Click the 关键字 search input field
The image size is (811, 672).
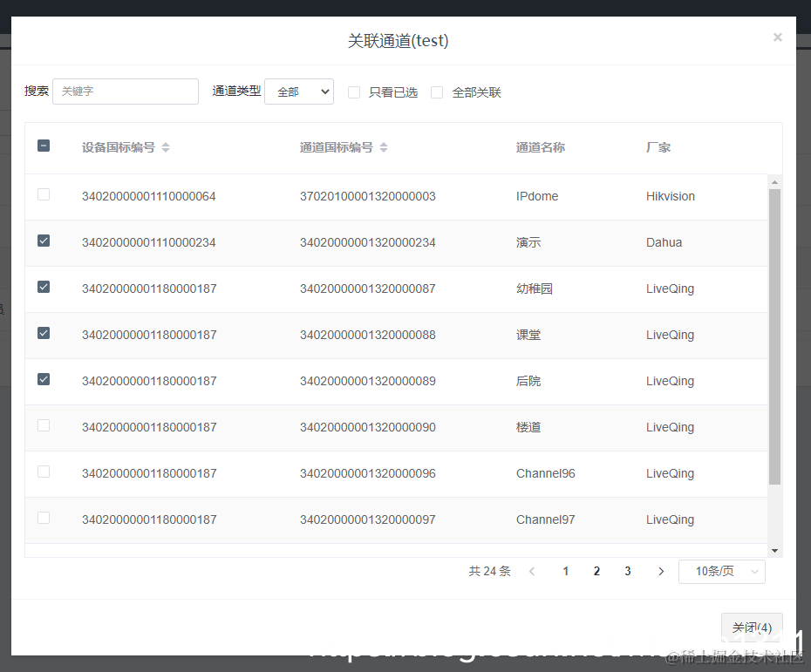coord(126,92)
